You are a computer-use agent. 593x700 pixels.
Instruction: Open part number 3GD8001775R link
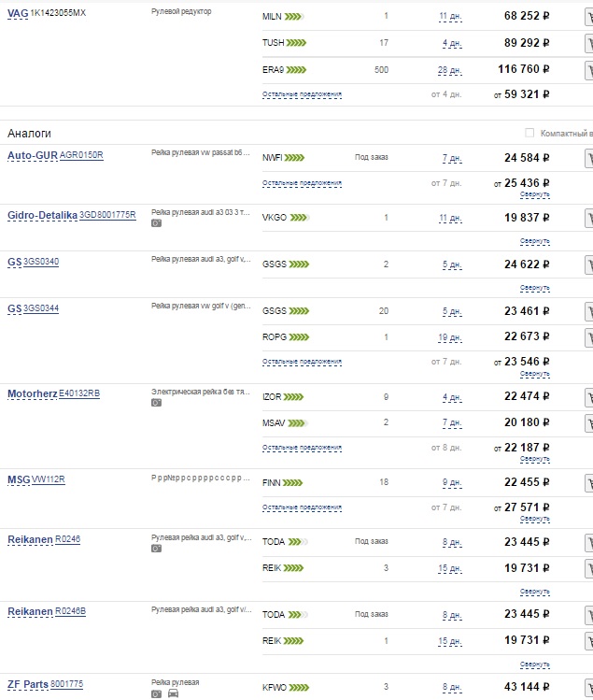(107, 215)
